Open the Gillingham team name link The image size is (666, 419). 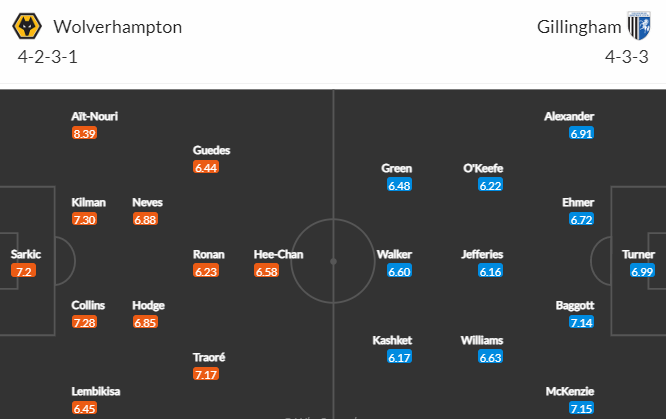(579, 27)
